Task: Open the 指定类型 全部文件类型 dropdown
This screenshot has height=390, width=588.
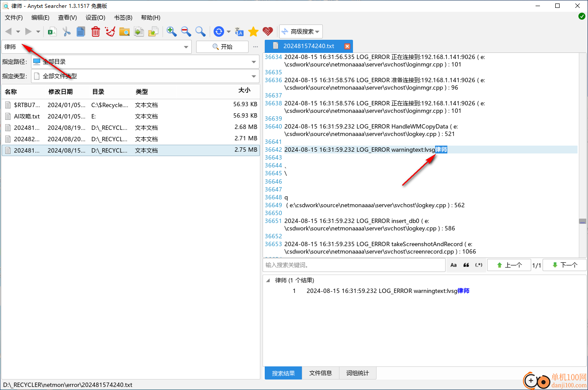Action: [x=145, y=76]
